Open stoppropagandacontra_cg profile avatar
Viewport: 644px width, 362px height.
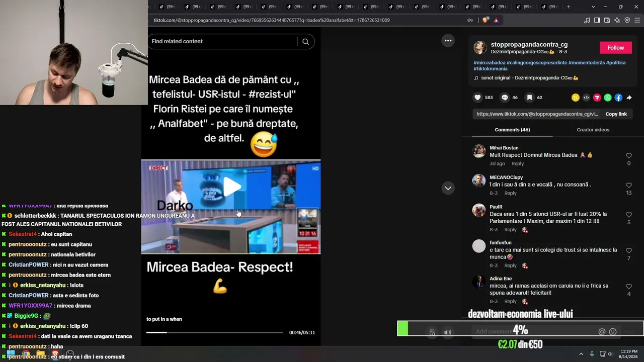click(x=480, y=48)
